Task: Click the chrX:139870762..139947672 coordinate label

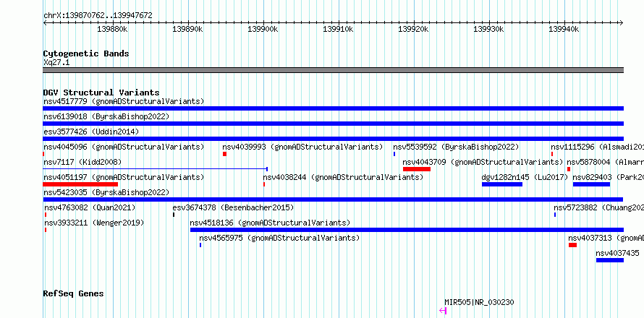Action: tap(98, 16)
